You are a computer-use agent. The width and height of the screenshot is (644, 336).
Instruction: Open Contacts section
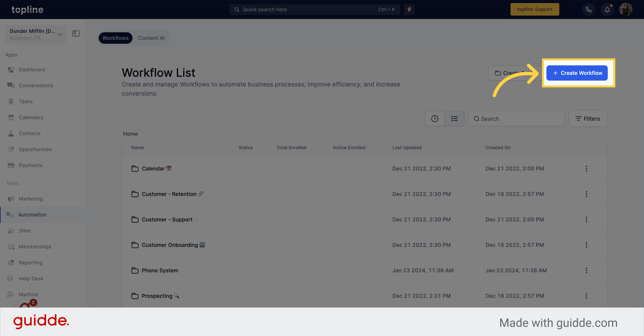29,133
